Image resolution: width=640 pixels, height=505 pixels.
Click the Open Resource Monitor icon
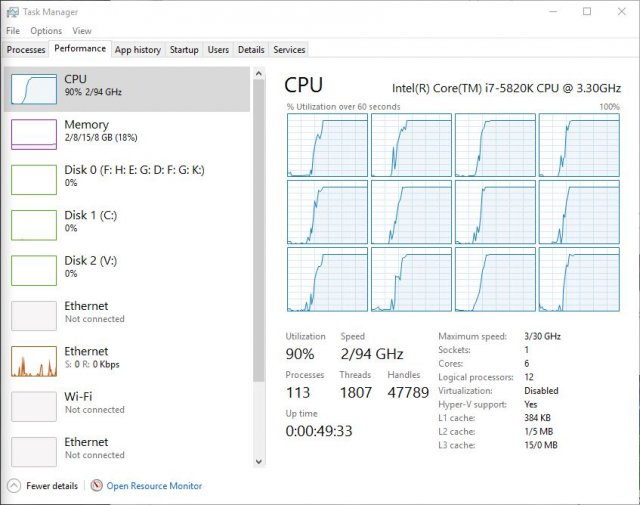pyautogui.click(x=96, y=486)
